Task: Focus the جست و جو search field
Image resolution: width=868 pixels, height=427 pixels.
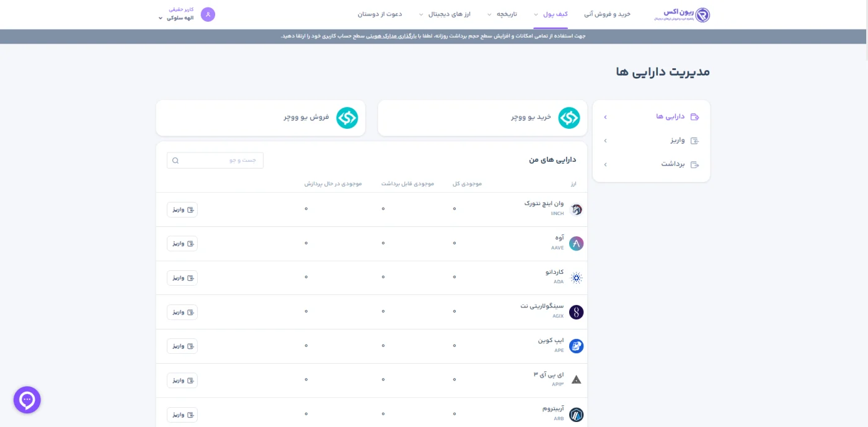Action: (x=215, y=161)
